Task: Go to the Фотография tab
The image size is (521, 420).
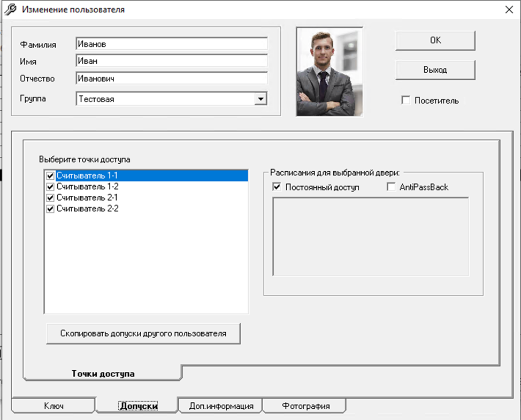Action: 305,406
